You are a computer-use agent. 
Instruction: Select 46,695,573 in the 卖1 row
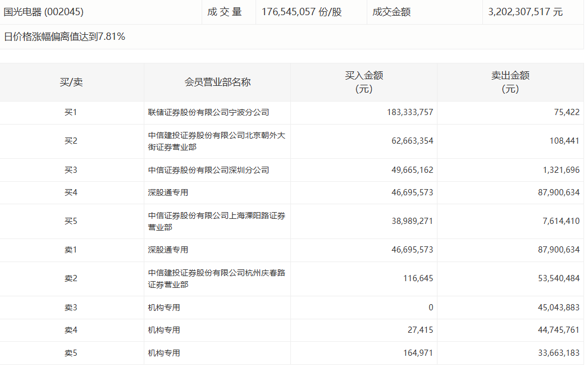[412, 250]
